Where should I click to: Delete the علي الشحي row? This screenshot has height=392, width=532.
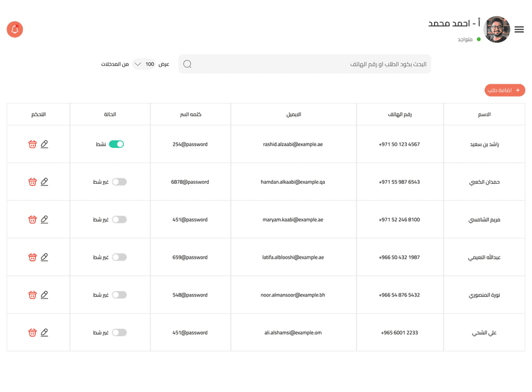click(32, 333)
